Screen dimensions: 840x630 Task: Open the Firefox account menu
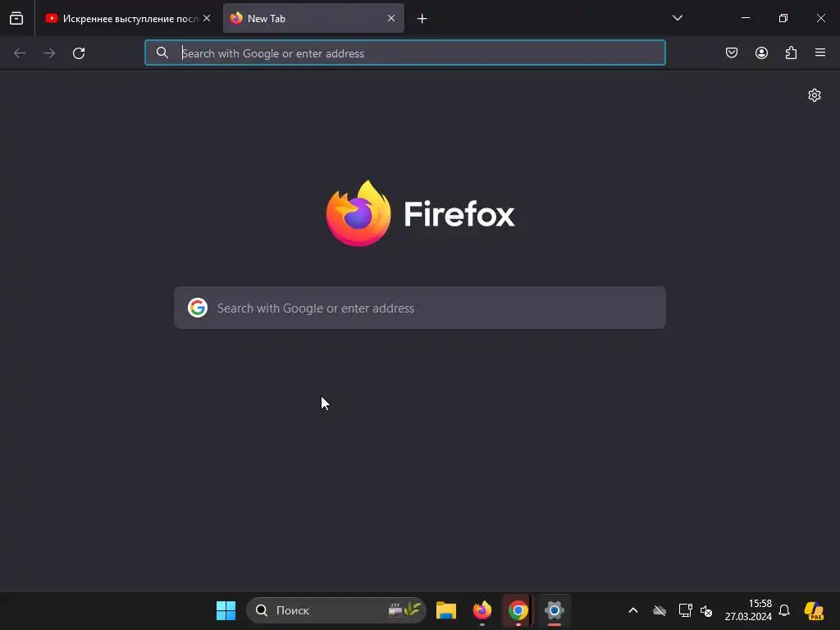(761, 52)
